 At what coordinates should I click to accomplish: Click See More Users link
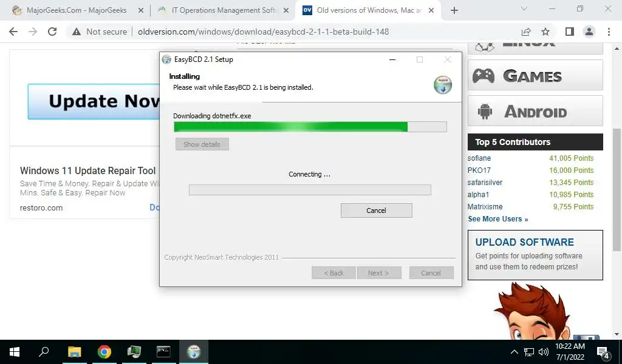click(x=498, y=219)
